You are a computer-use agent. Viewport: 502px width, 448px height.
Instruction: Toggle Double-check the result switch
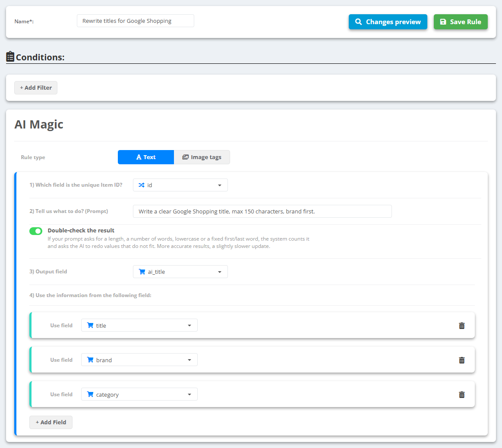tap(36, 231)
